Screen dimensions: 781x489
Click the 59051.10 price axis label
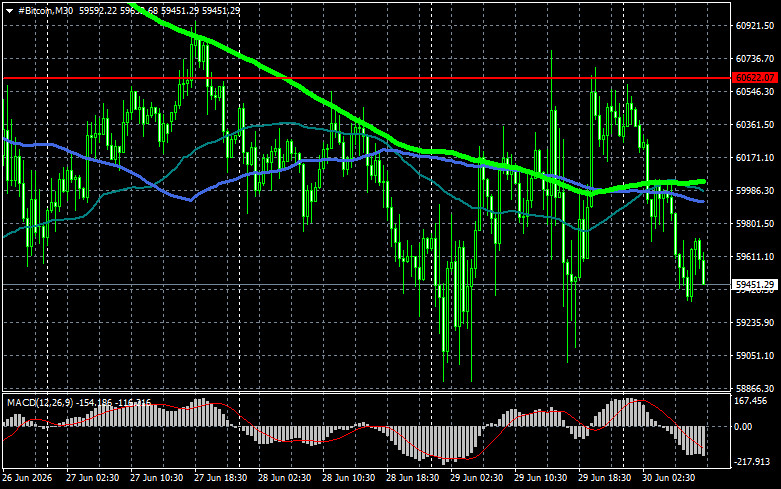755,356
